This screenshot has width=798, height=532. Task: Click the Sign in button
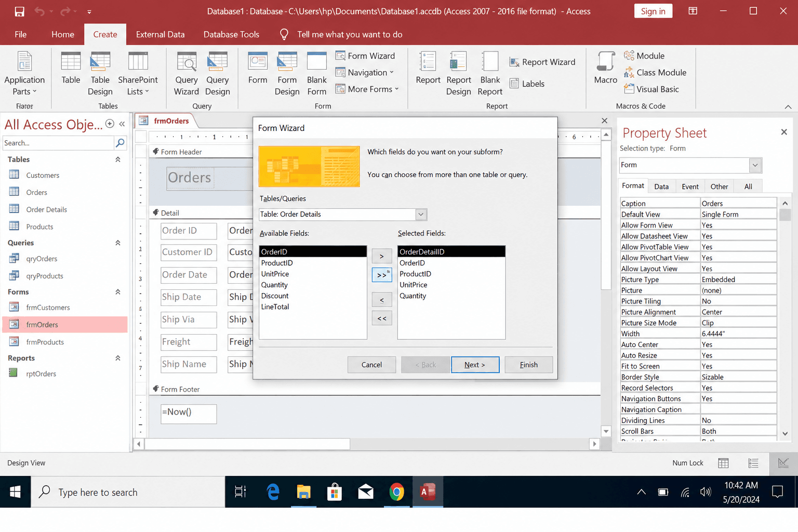coord(653,11)
